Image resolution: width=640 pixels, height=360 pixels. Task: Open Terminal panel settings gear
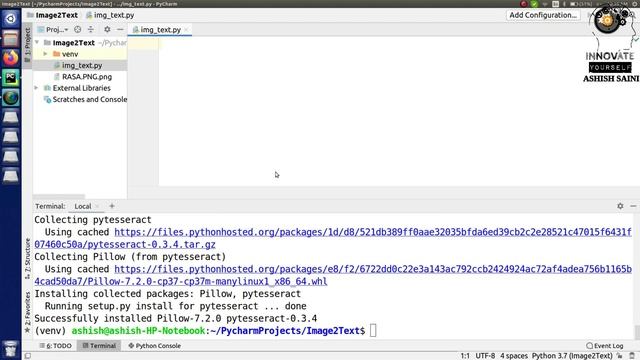(x=620, y=206)
